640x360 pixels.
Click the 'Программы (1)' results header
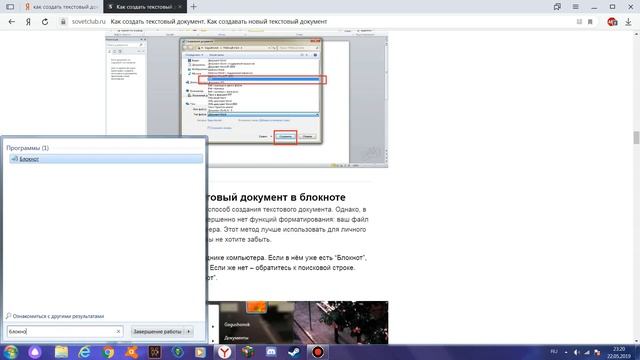27,148
